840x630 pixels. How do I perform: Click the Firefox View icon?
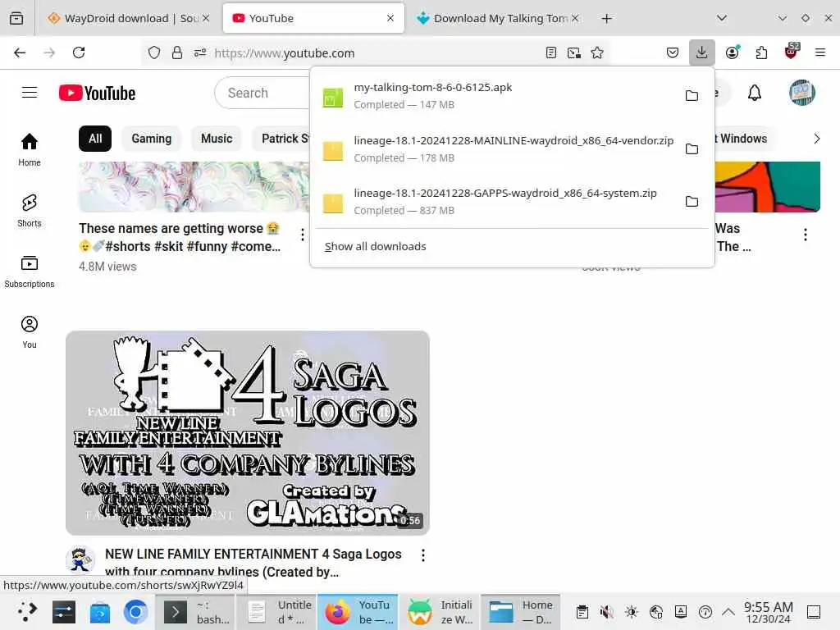(16, 18)
